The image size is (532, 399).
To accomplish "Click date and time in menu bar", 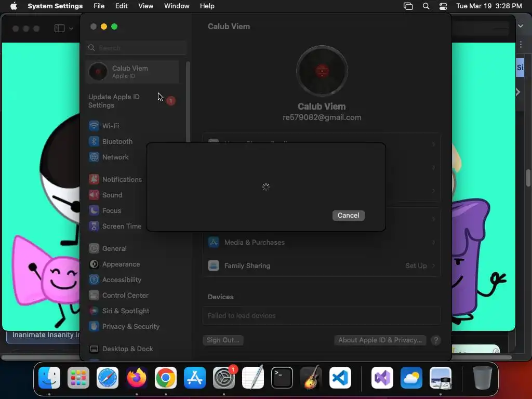I will coord(489,6).
